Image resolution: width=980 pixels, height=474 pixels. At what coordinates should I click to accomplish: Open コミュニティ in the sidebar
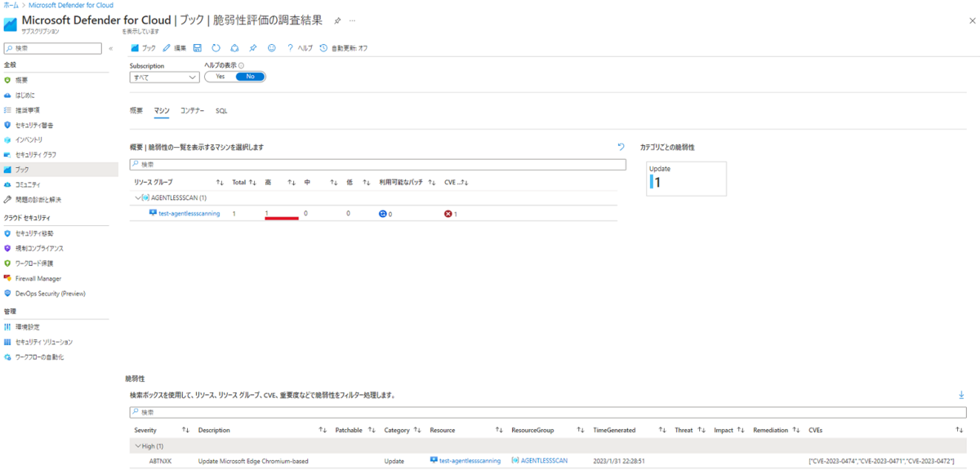(x=28, y=184)
